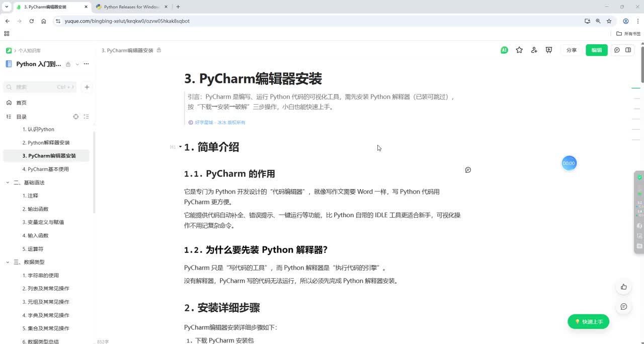Open the tab search dropdown in browser
Image resolution: width=644 pixels, height=344 pixels.
(6, 7)
